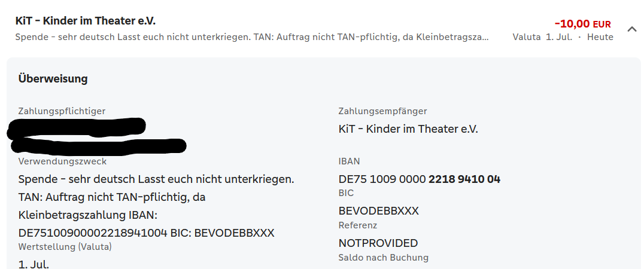The width and height of the screenshot is (644, 269).
Task: Click the truncated transaction summary line in the header
Action: point(252,37)
